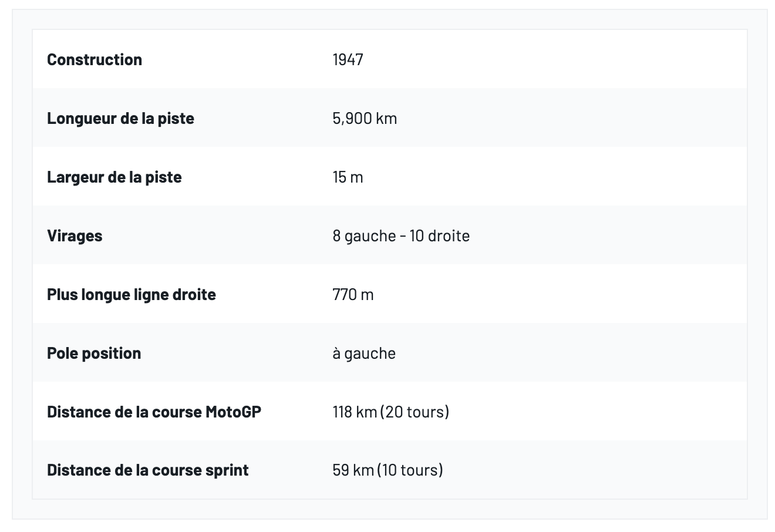Select the 15 m track width value
The image size is (775, 532).
coord(348,177)
